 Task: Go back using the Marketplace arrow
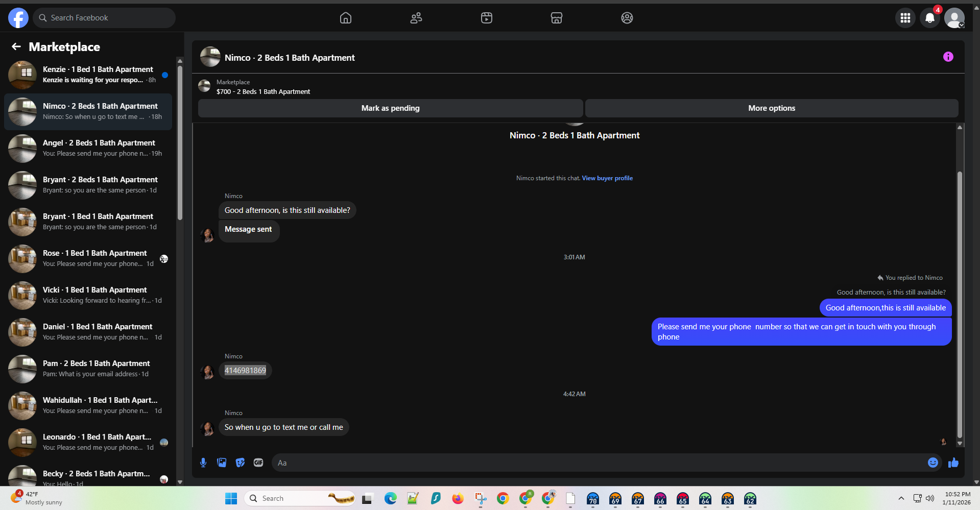16,47
